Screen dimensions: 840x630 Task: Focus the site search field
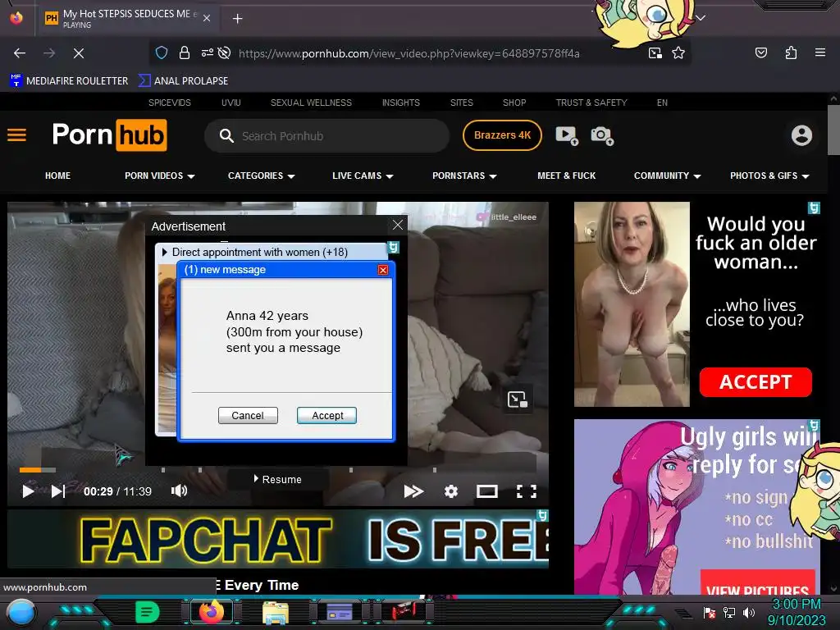click(326, 136)
